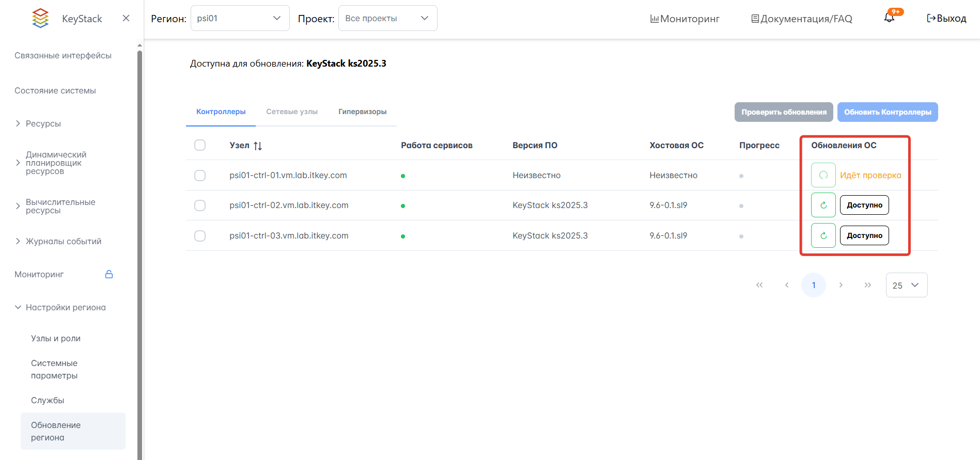This screenshot has height=460, width=980.
Task: Open the page size selector showing 25
Action: pos(906,285)
